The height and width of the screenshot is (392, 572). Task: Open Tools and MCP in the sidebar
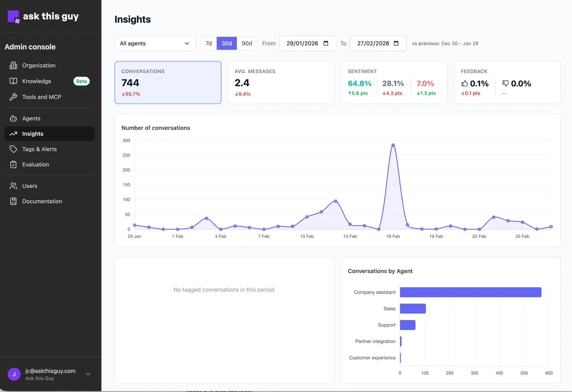(x=50, y=97)
